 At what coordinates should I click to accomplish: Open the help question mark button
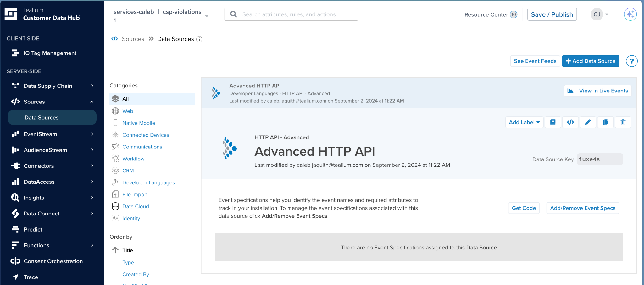(631, 61)
